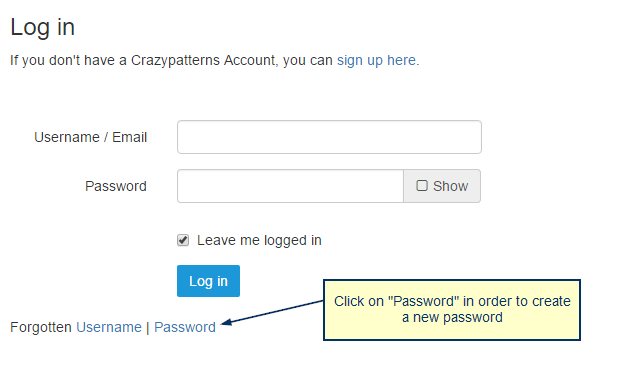This screenshot has height=377, width=629.
Task: Focus the Username / Email input field
Action: [329, 137]
